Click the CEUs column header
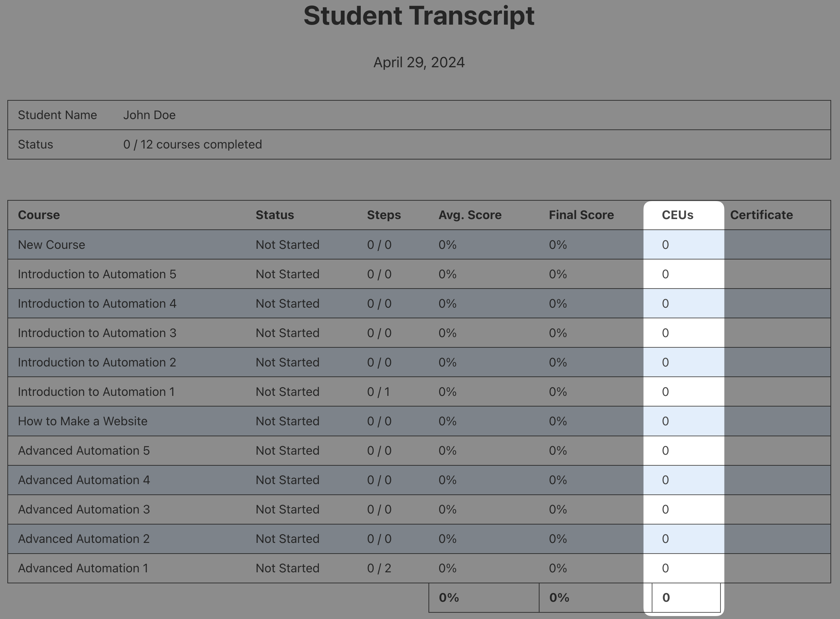Viewport: 840px width, 619px height. [677, 215]
